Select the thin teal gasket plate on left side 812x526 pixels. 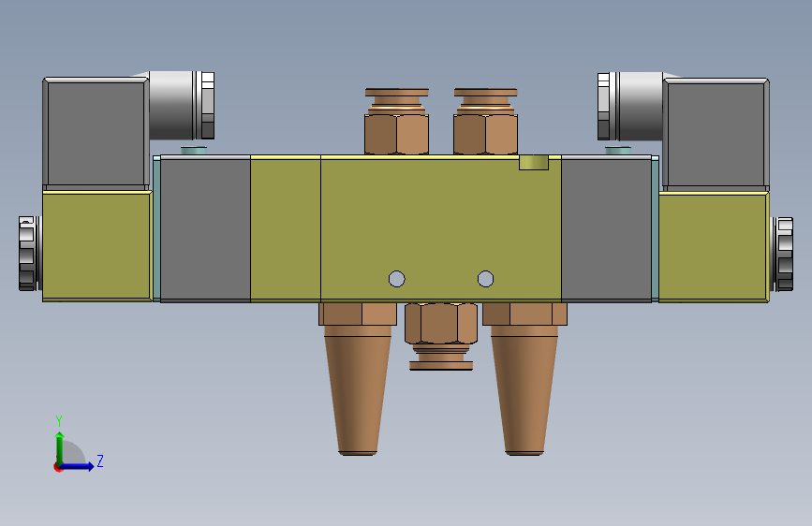point(156,228)
